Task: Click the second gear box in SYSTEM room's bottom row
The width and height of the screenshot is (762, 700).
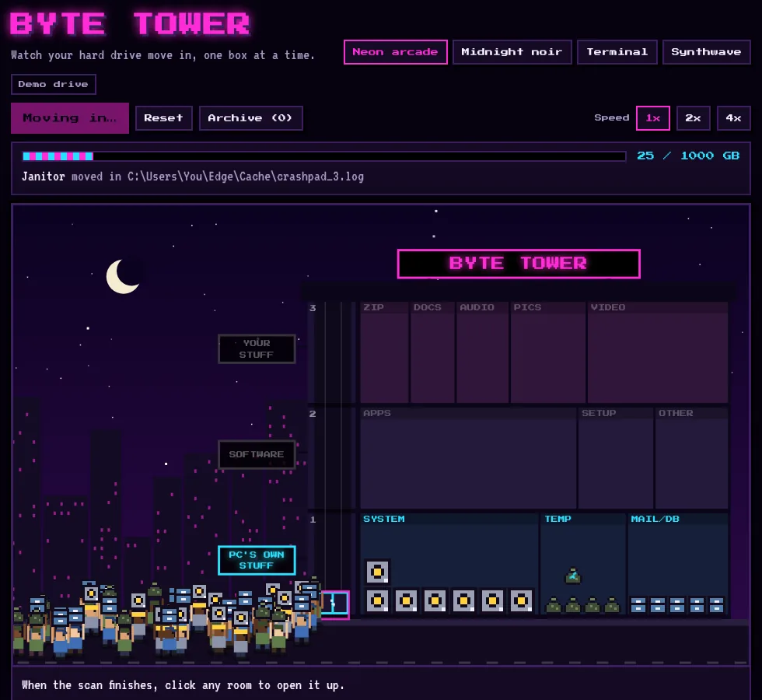Action: 406,600
